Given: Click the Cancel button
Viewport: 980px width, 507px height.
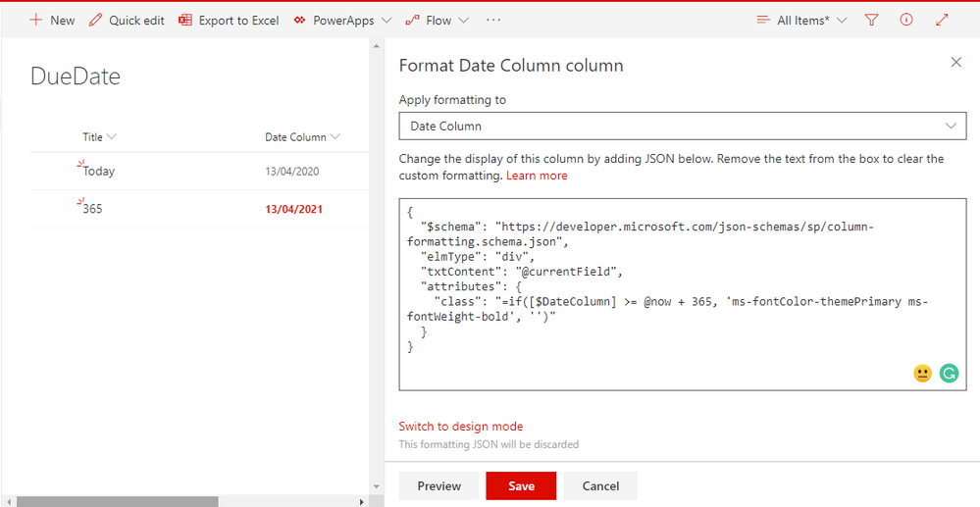Looking at the screenshot, I should pos(600,485).
